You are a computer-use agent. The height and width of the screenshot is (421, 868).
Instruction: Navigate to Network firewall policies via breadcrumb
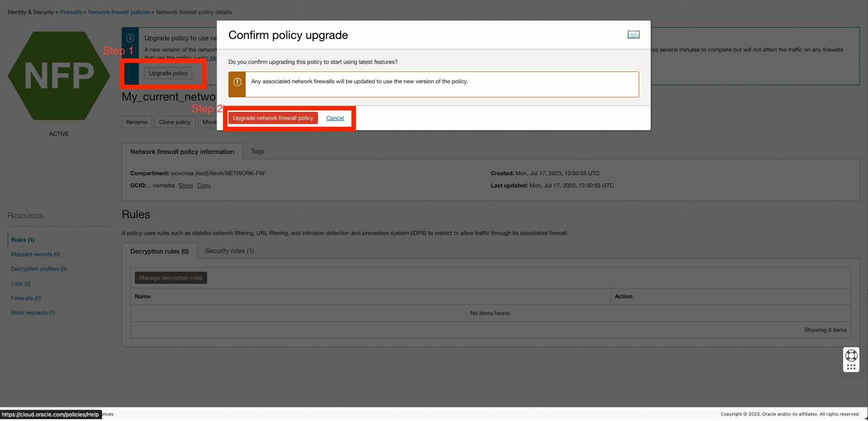pos(119,12)
